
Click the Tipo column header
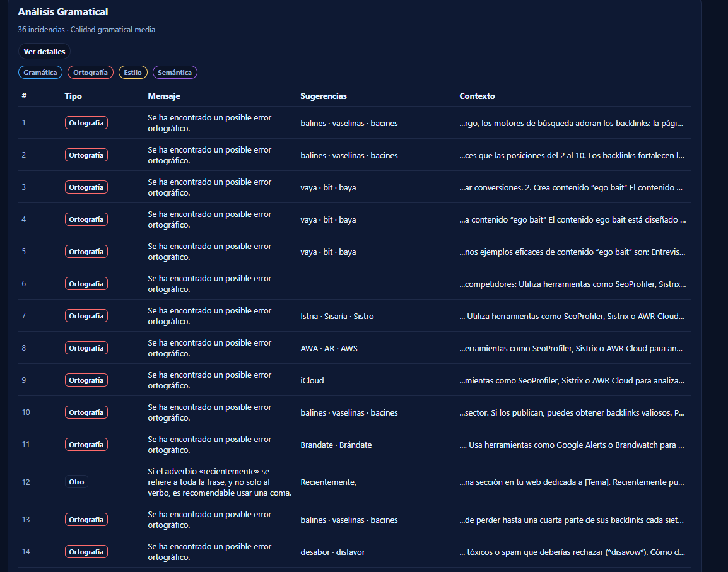click(x=73, y=96)
